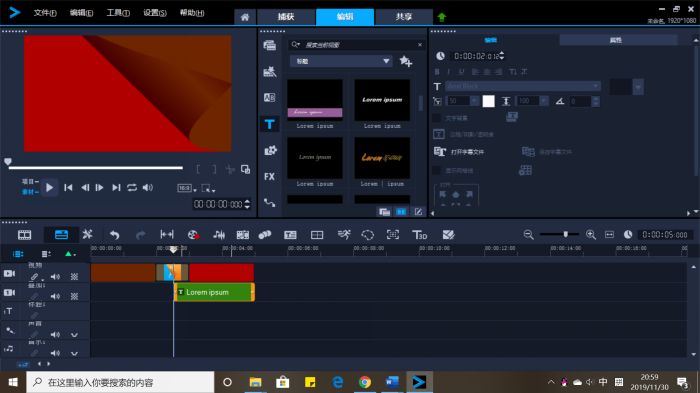The height and width of the screenshot is (393, 700).
Task: Open the FX filter library
Action: [x=269, y=177]
